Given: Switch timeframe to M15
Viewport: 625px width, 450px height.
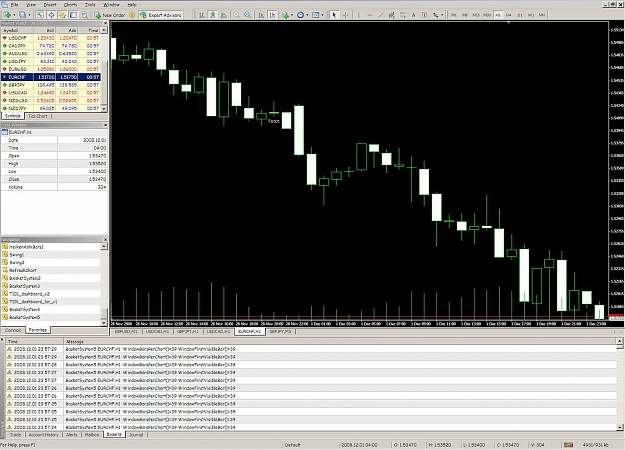Looking at the screenshot, I should tap(476, 15).
